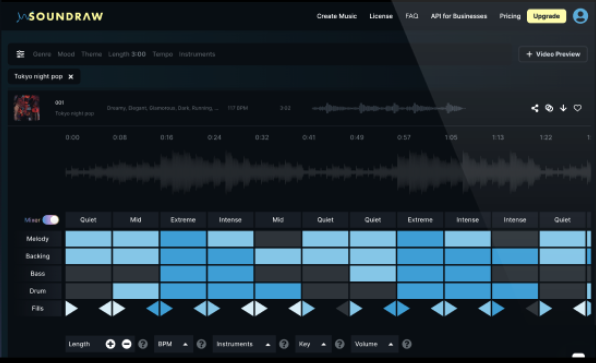
Task: Expand the Key dropdown
Action: pyautogui.click(x=313, y=344)
